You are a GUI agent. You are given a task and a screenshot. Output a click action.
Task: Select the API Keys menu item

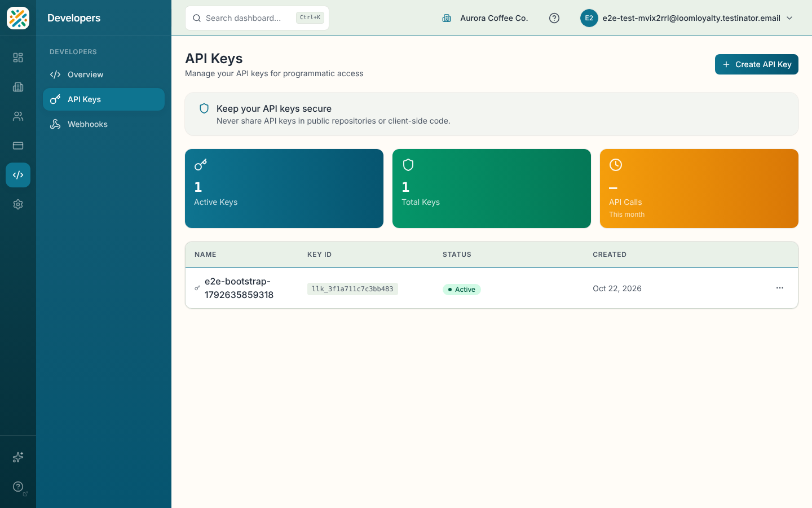[x=104, y=99]
